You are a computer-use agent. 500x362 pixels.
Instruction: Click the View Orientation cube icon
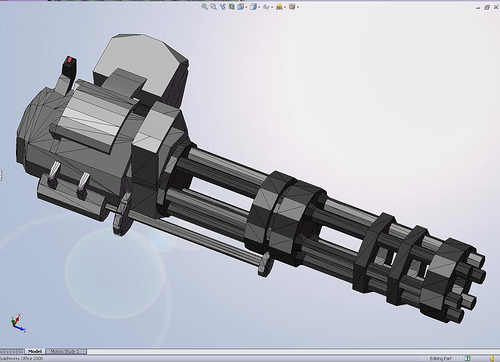pyautogui.click(x=240, y=7)
